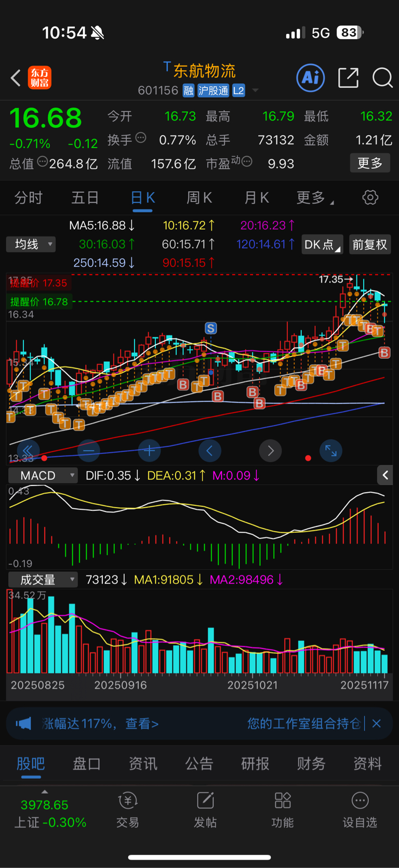Switch to 分时 tab
Image resolution: width=399 pixels, height=868 pixels.
pos(29,198)
